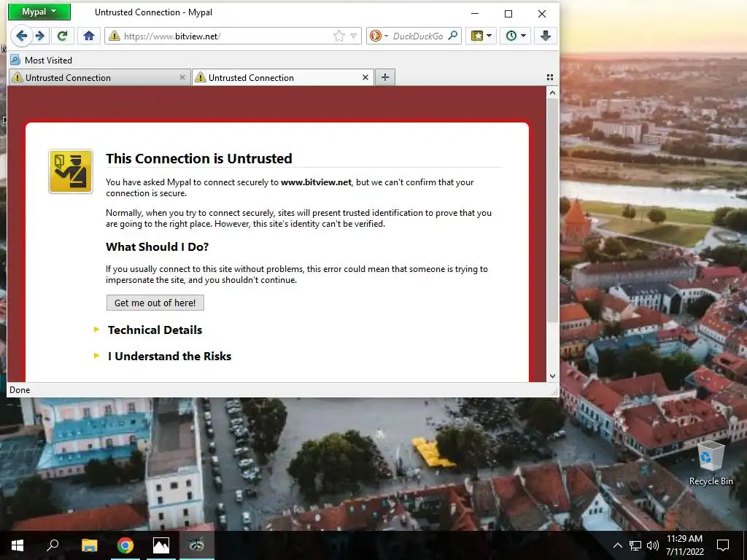Click the Mypal raccoon taskbar icon
This screenshot has height=560, width=747.
[196, 545]
